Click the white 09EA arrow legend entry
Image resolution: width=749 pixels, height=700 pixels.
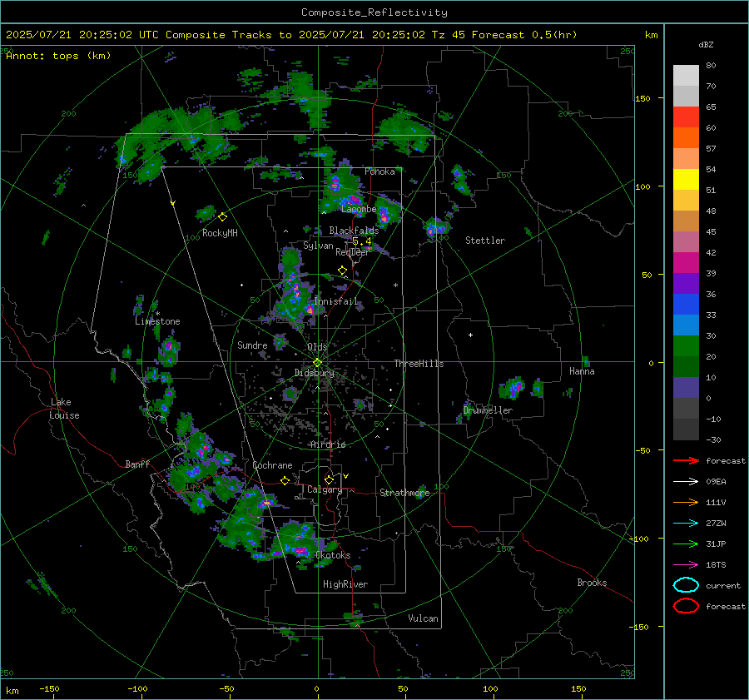click(x=686, y=482)
